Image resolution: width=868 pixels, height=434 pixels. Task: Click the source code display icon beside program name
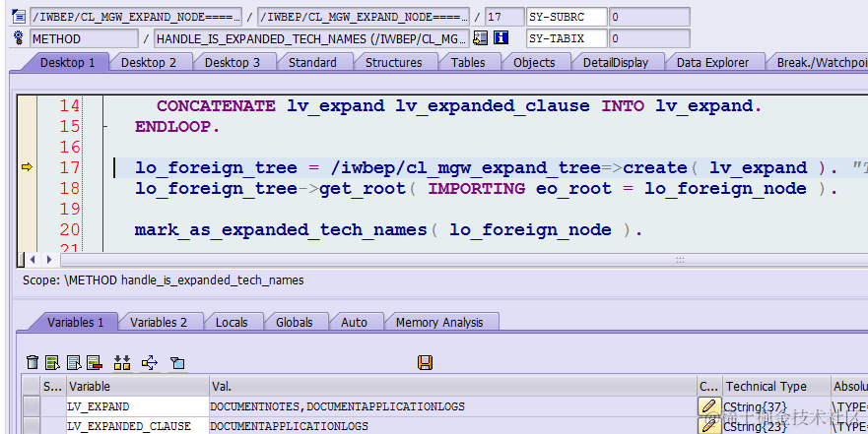point(19,17)
